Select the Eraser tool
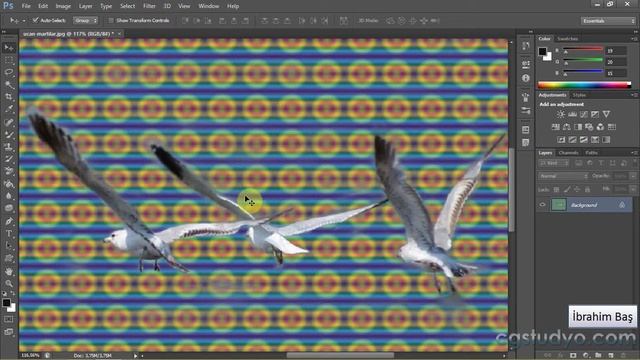Screen dimensions: 640x360 click(9, 171)
